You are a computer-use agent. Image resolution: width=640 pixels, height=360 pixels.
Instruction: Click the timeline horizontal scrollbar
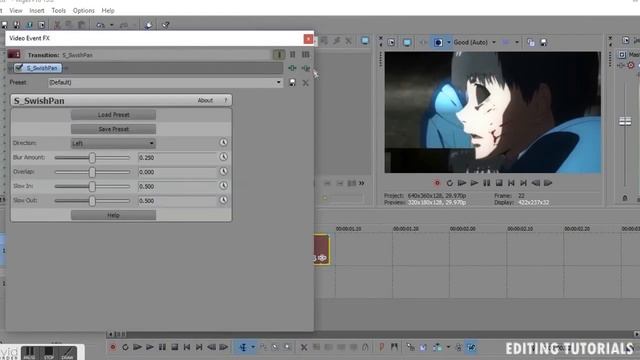373,334
